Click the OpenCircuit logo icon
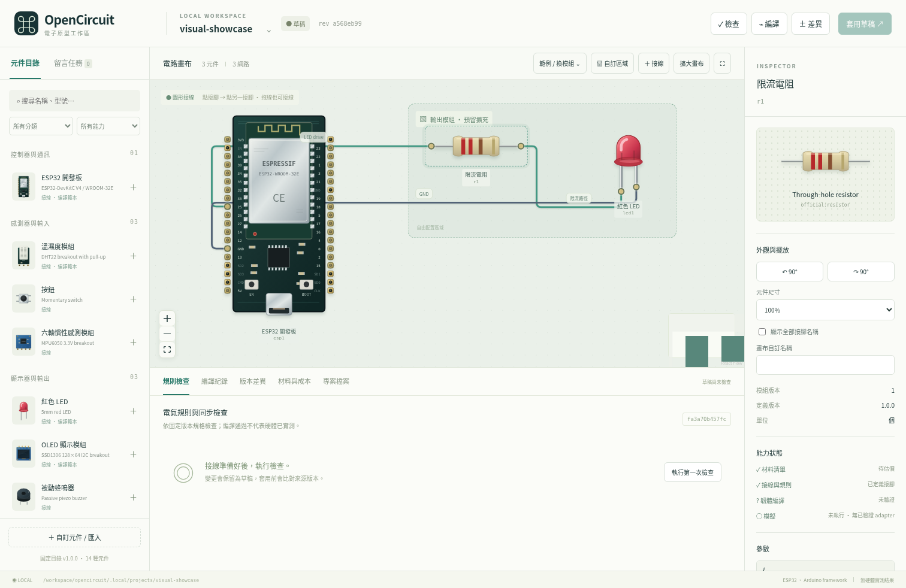 coord(26,23)
